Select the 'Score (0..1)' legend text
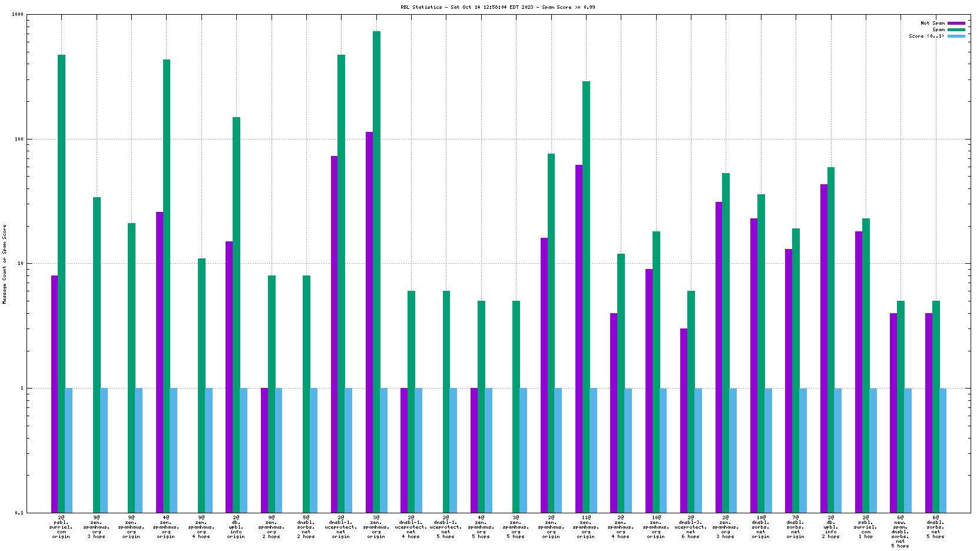Viewport: 980px width, 551px height. [x=926, y=36]
